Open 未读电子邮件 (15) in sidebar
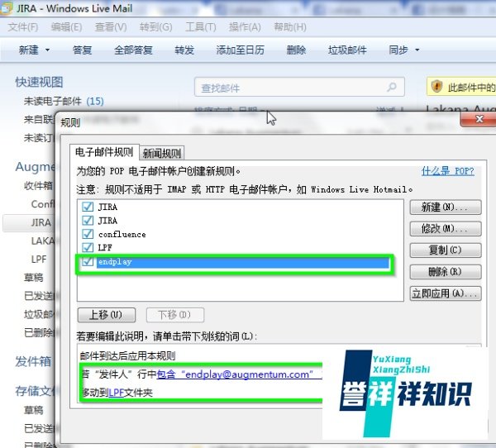496x448 pixels. pos(64,101)
